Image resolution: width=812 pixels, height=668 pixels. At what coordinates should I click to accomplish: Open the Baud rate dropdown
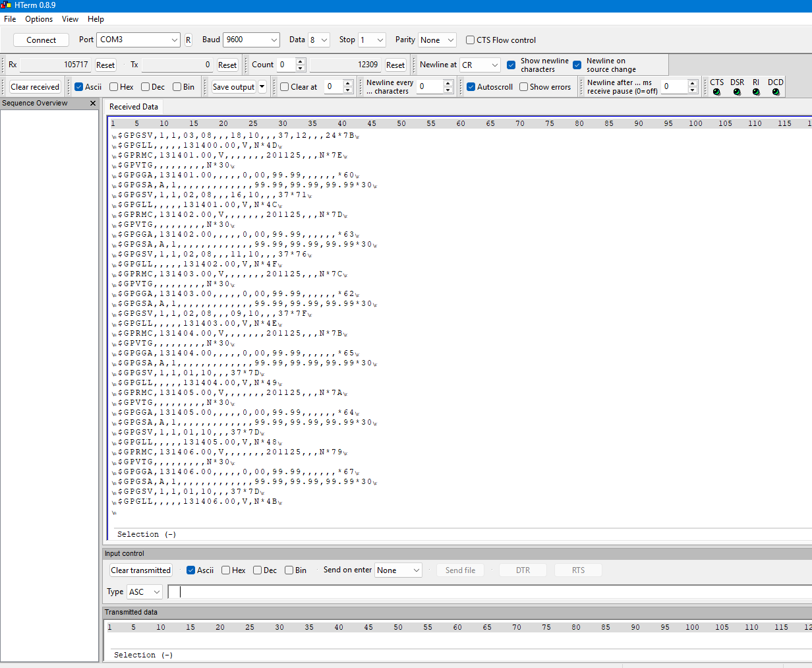pyautogui.click(x=251, y=40)
